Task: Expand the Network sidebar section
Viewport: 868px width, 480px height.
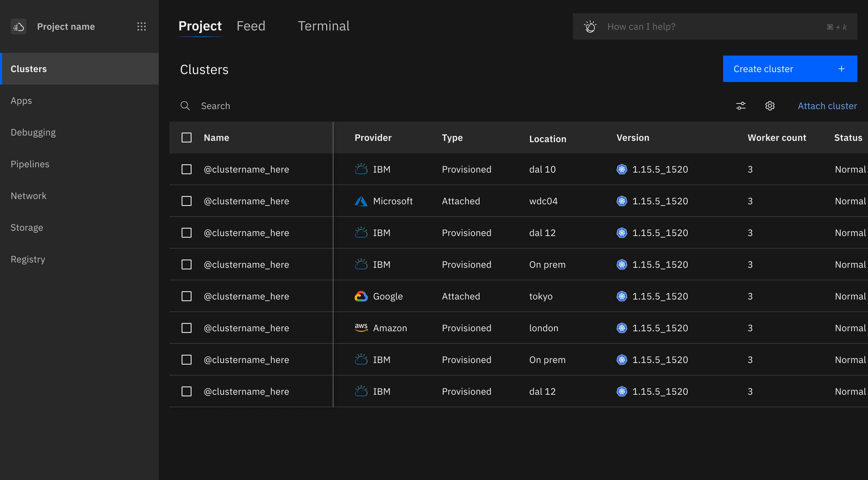Action: click(28, 195)
